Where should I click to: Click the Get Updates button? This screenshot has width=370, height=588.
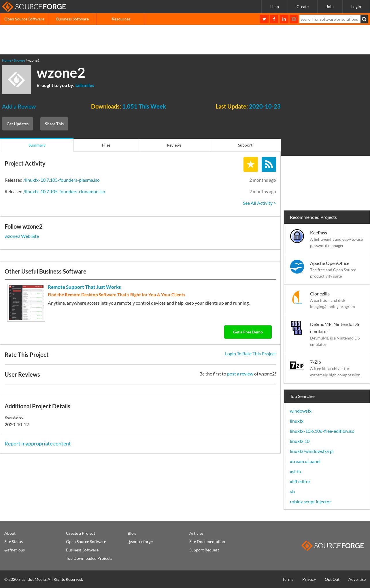point(18,124)
